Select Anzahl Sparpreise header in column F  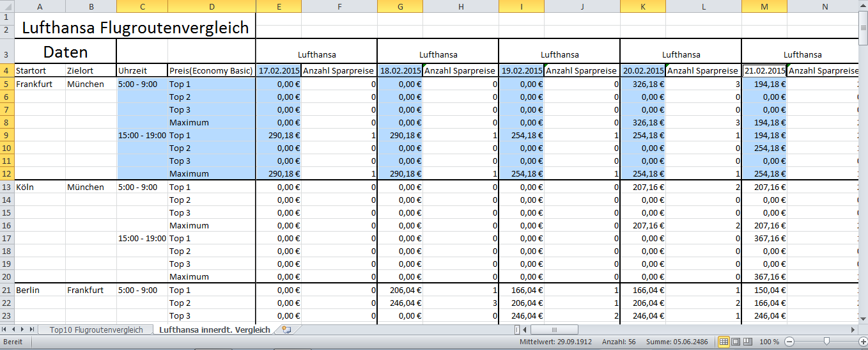[339, 71]
